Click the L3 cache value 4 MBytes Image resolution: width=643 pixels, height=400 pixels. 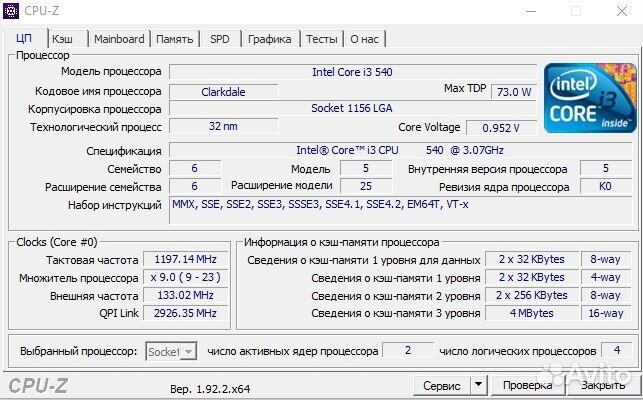point(532,313)
